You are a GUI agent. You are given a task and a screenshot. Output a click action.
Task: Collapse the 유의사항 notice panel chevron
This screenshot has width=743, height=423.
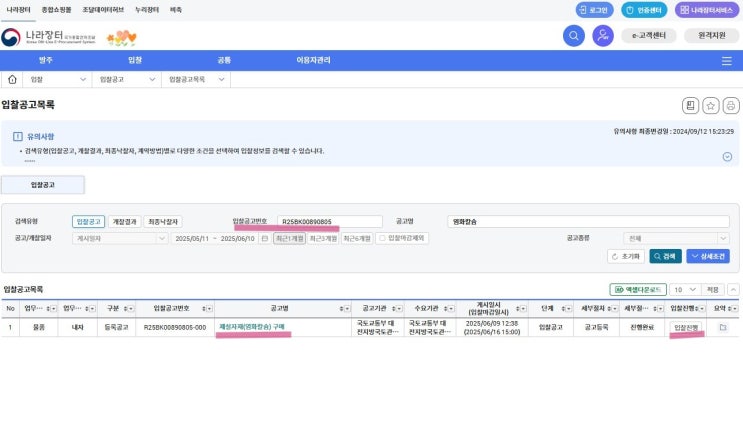coord(727,156)
